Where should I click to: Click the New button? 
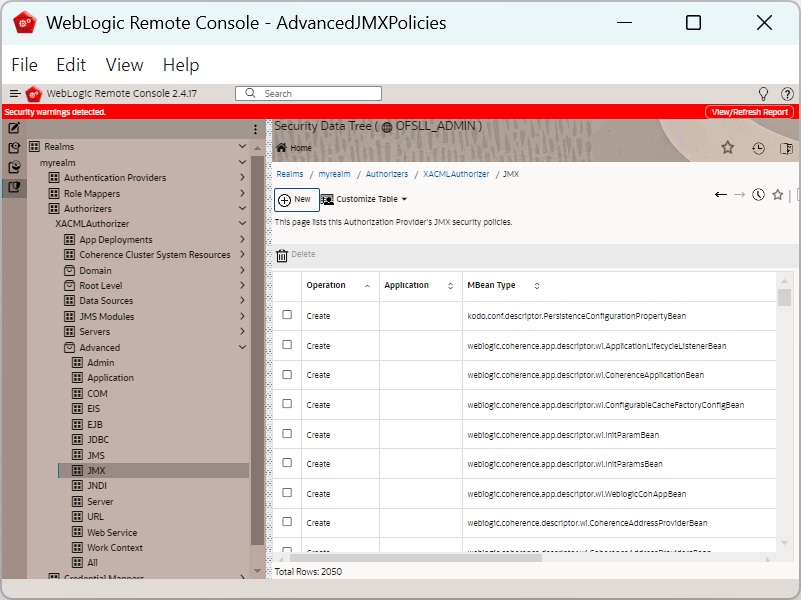pyautogui.click(x=297, y=199)
